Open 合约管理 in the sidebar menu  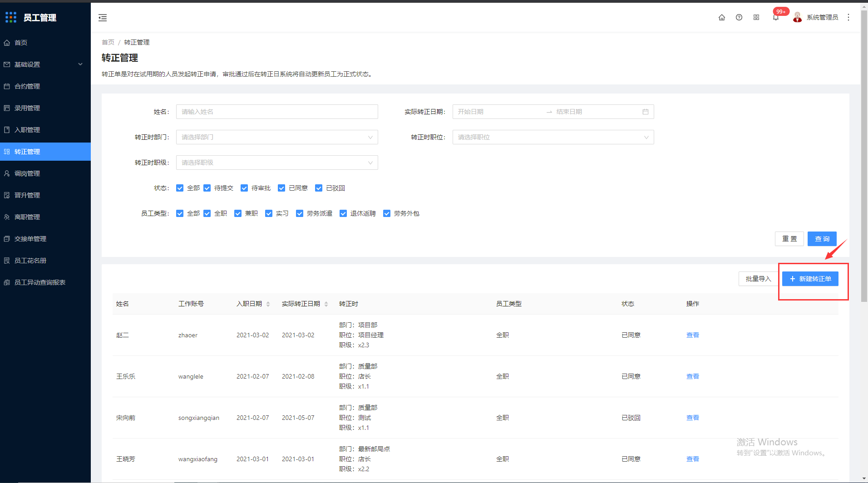[x=45, y=86]
